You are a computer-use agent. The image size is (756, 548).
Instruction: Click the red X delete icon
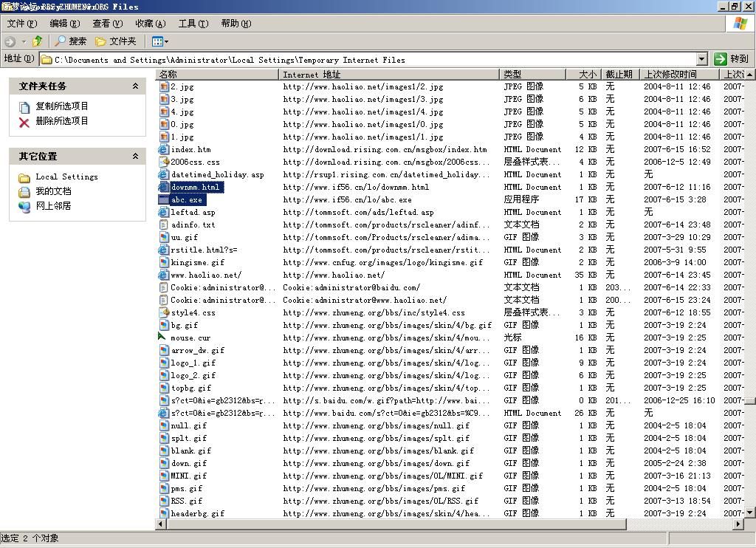tap(24, 122)
